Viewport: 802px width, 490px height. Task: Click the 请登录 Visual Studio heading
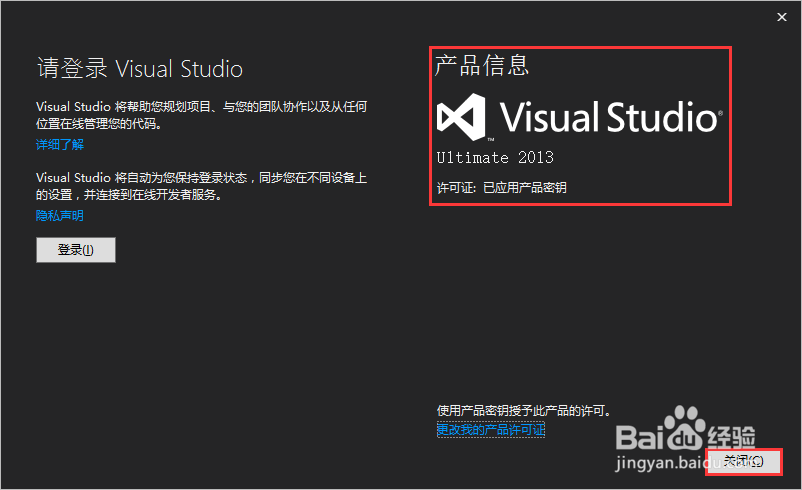(x=140, y=69)
